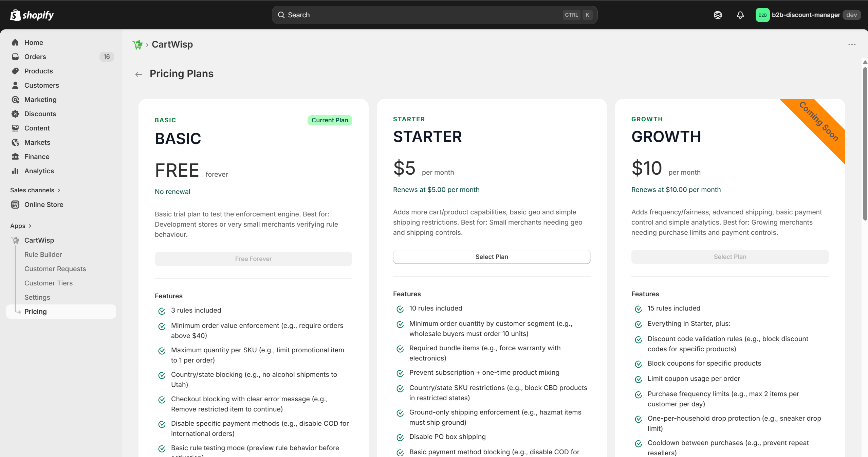Click the B2B store avatar
Viewport: 868px width, 457px height.
[762, 15]
